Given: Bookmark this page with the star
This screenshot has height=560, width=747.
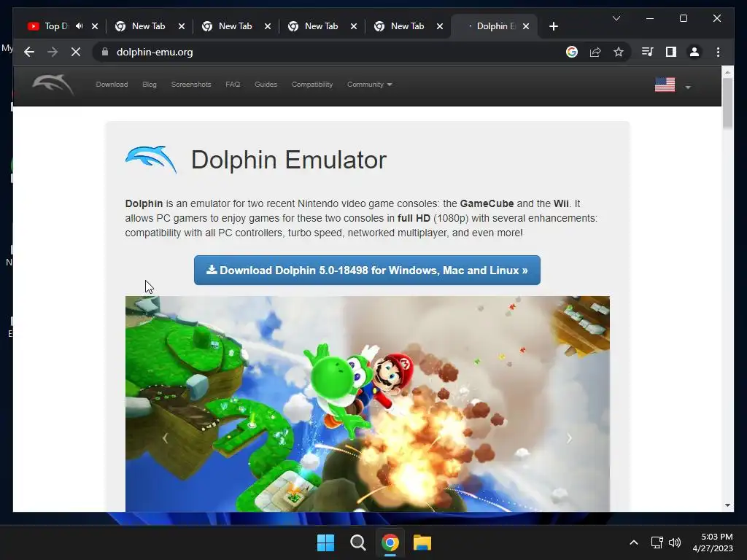Looking at the screenshot, I should [619, 52].
